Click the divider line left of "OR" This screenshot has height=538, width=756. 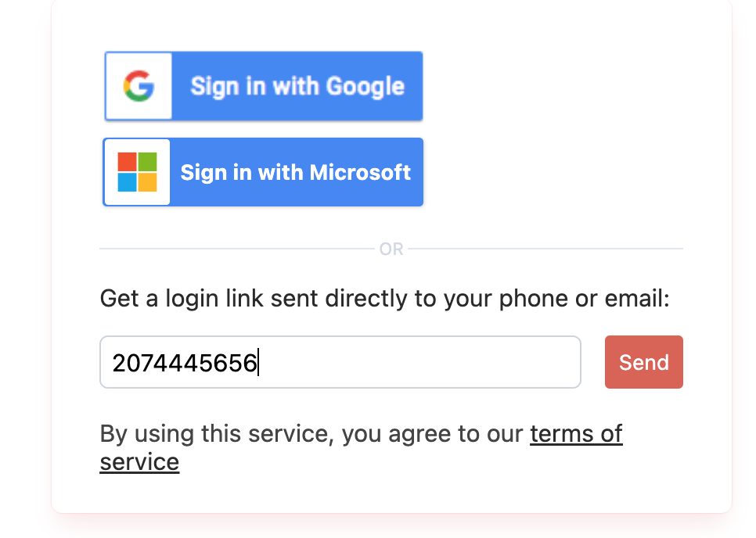(x=235, y=249)
